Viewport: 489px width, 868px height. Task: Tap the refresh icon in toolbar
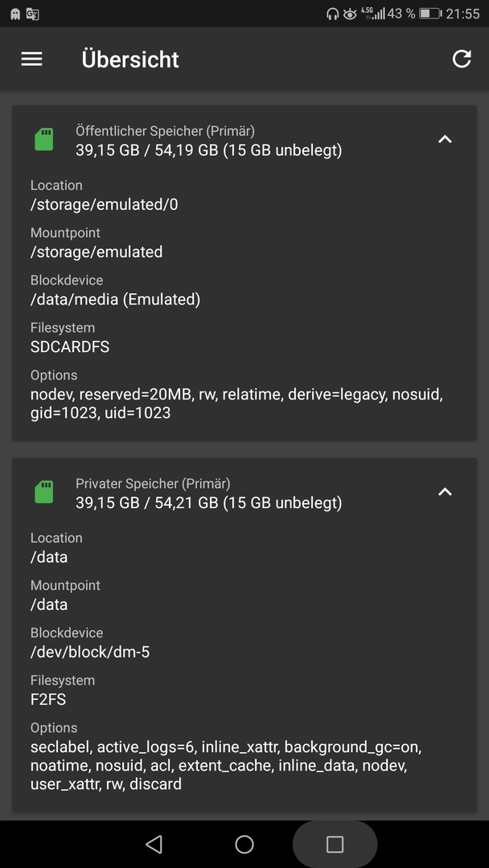click(x=462, y=59)
